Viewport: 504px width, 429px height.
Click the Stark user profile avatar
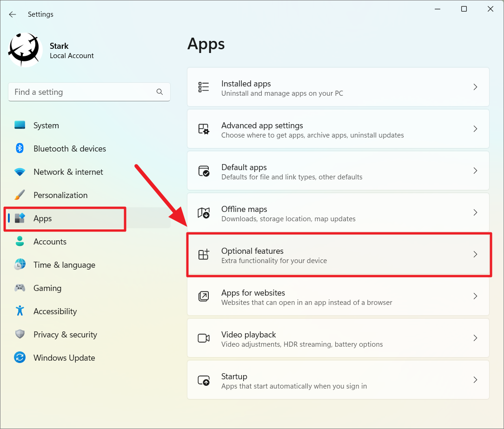point(26,50)
